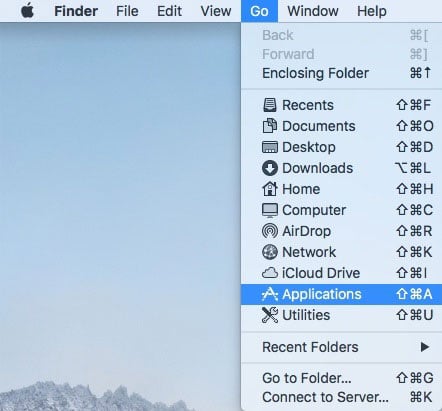
Task: Select Home in the Go menu
Action: (x=341, y=189)
